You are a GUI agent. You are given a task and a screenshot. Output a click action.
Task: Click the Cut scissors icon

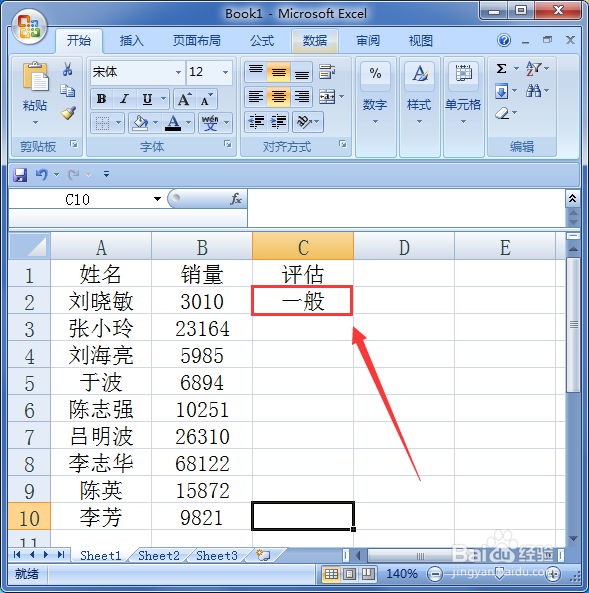click(68, 69)
